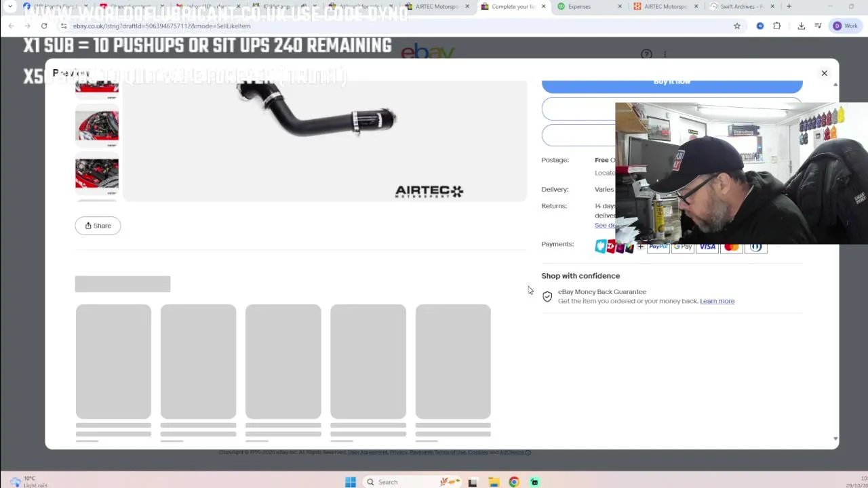Click the preview dialog scrollbar up arrow
Image resolution: width=868 pixels, height=488 pixels.
(835, 85)
